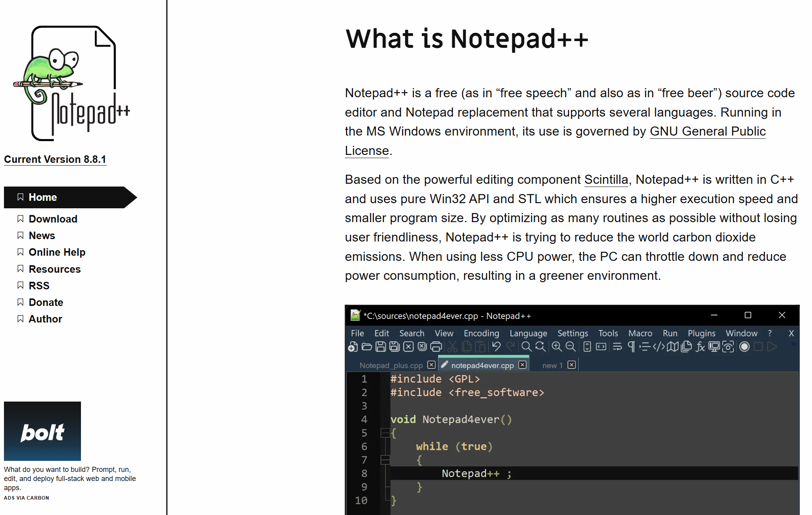This screenshot has height=515, width=812.
Task: Toggle the Word Wrap toolbar icon
Action: pyautogui.click(x=617, y=347)
